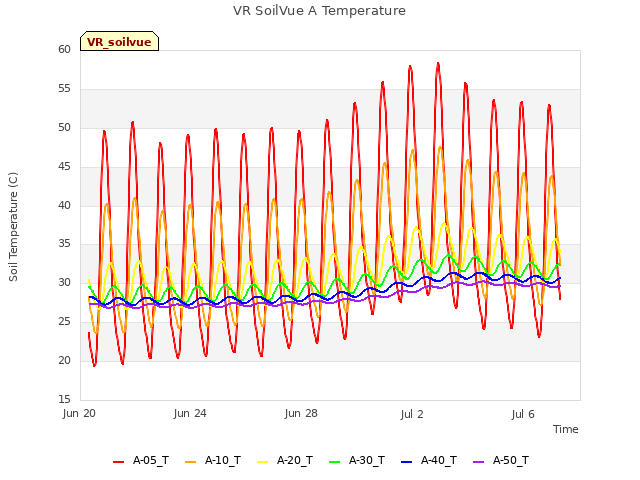Click the 20 y-axis tick label
640x480 pixels.
pos(64,360)
